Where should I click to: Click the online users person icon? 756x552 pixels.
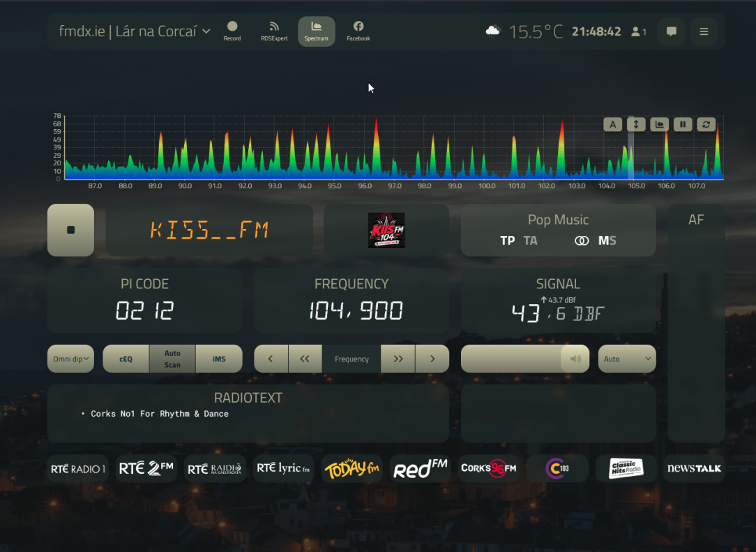pos(635,32)
